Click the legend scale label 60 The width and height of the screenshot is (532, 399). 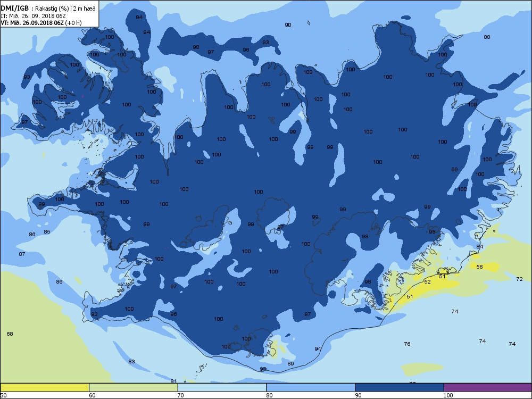[92, 395]
